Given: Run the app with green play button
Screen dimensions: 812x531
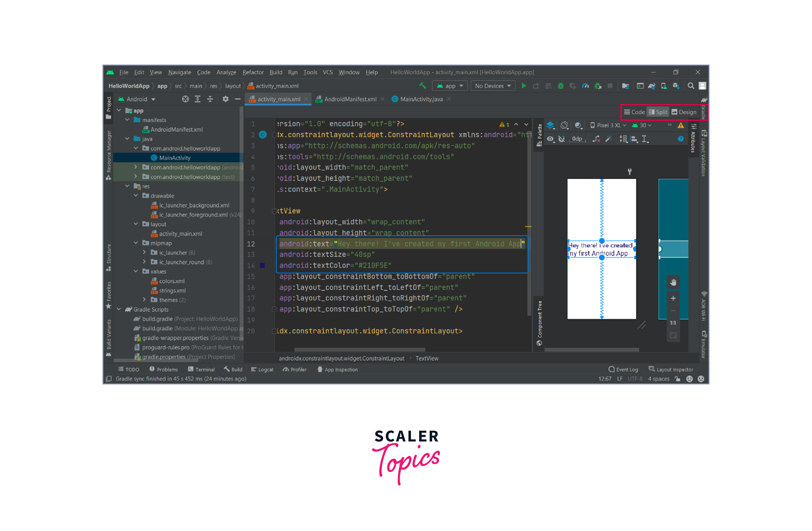Looking at the screenshot, I should click(x=524, y=86).
